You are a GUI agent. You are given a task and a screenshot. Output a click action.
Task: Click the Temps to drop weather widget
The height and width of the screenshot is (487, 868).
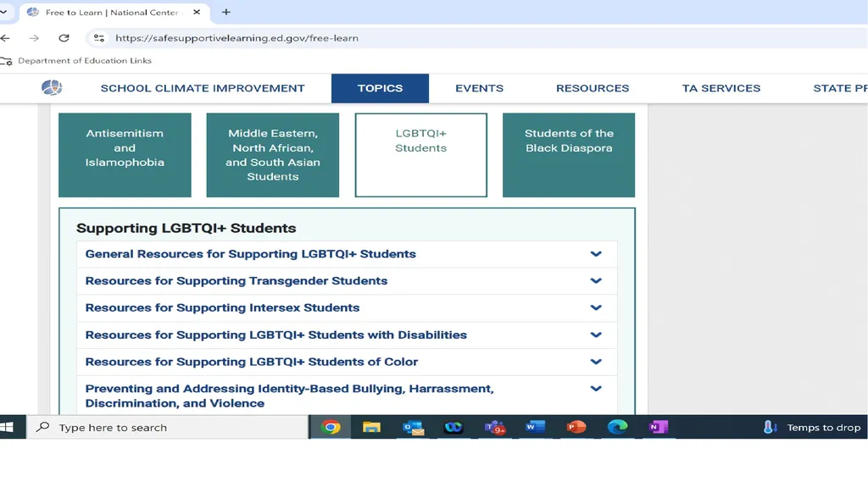click(x=812, y=427)
